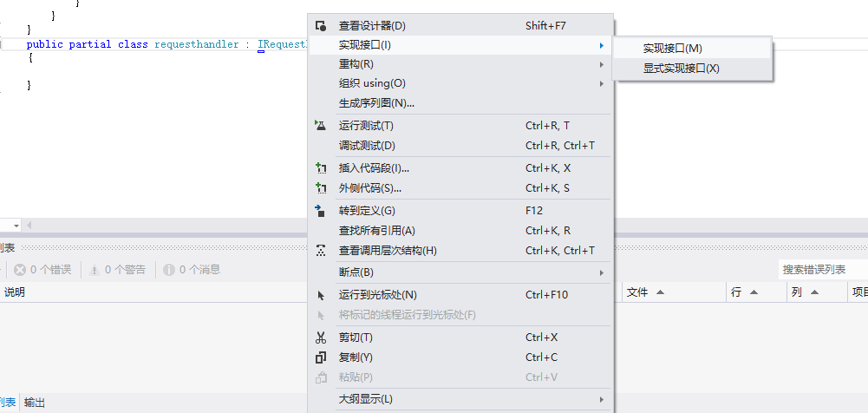Sort by the 行 column header

(756, 292)
